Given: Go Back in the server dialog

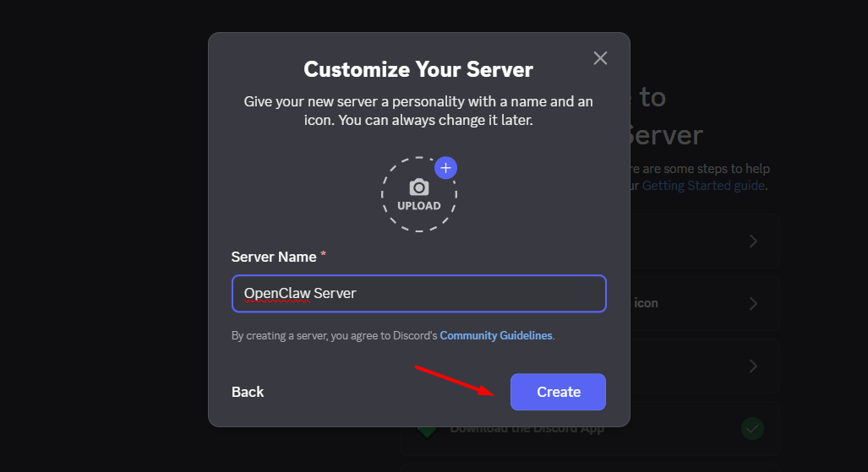Looking at the screenshot, I should 248,392.
